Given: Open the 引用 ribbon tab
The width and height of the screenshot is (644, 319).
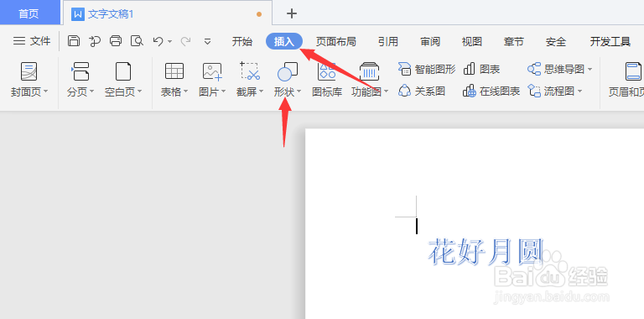Looking at the screenshot, I should coord(388,41).
